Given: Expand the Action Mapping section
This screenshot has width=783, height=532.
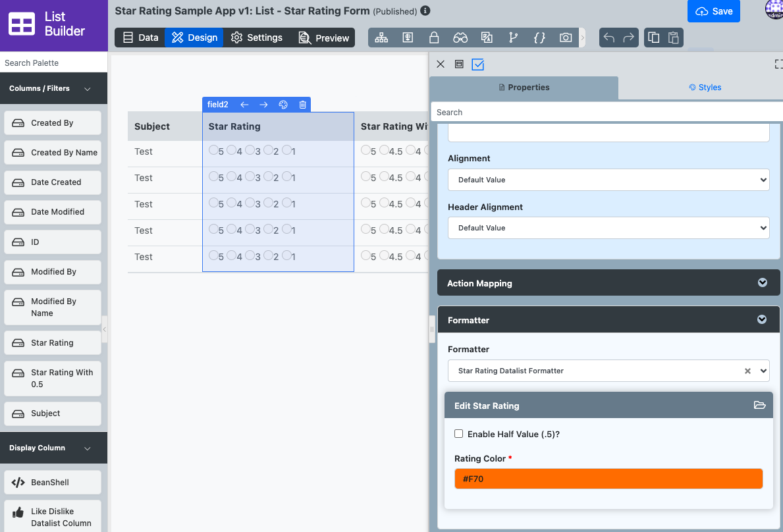Looking at the screenshot, I should (x=608, y=283).
